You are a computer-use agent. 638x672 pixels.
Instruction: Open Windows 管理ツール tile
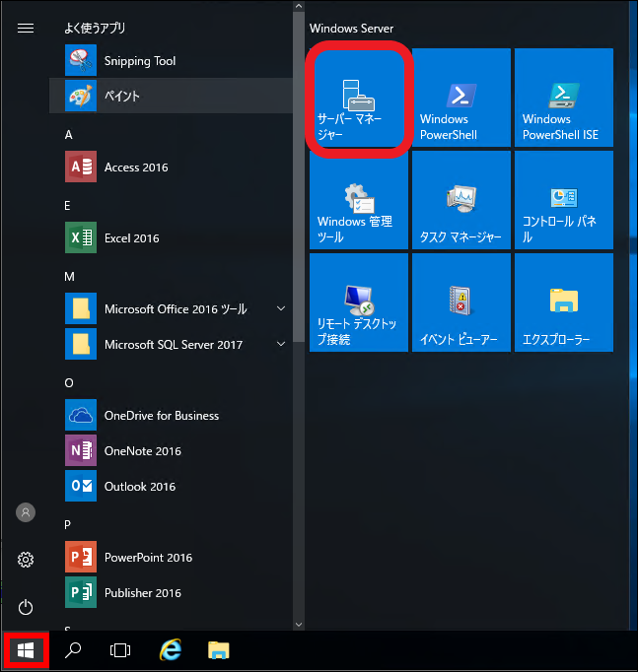(358, 200)
